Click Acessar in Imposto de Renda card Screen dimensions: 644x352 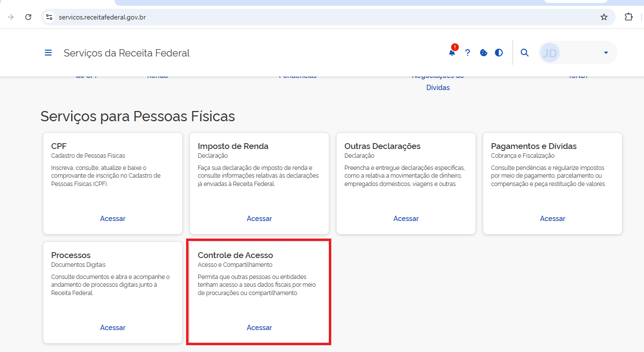[x=260, y=219]
